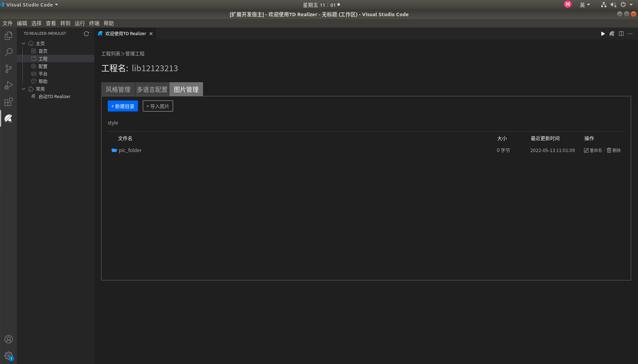Open the Run and Debug view
This screenshot has height=364, width=638.
click(9, 85)
